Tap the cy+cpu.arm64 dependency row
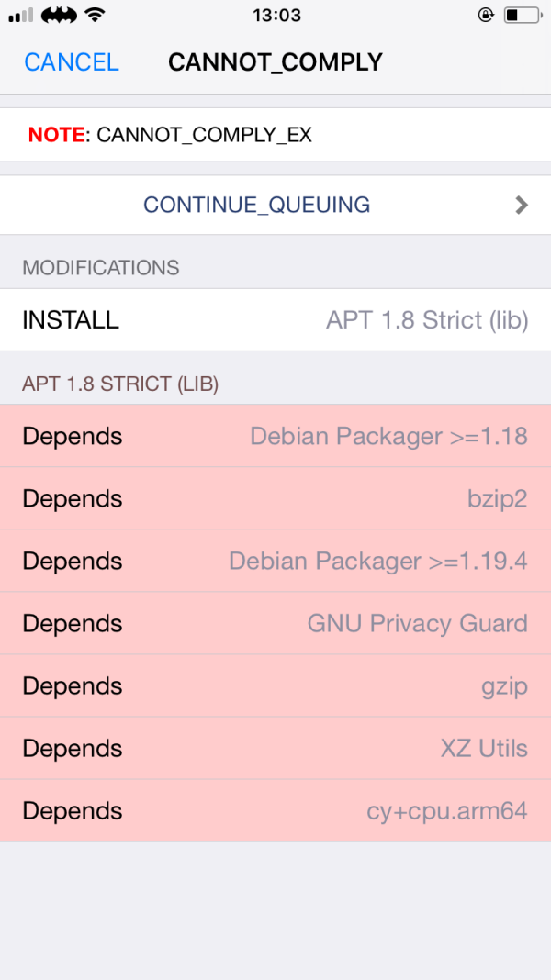Image resolution: width=551 pixels, height=980 pixels. click(x=275, y=810)
